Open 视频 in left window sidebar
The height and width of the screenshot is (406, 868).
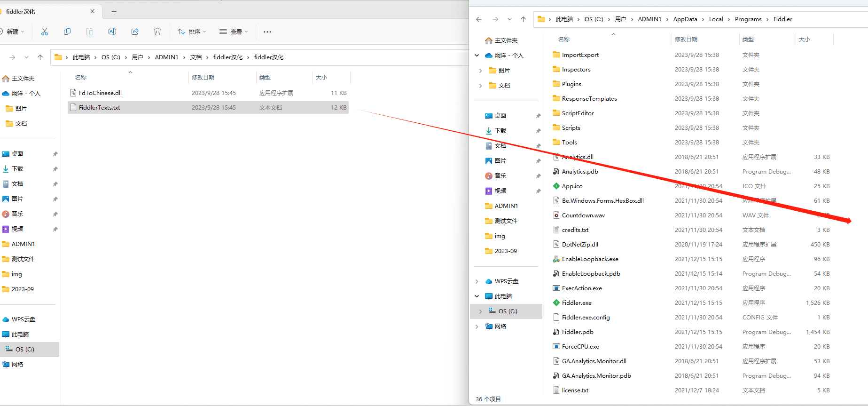tap(17, 229)
